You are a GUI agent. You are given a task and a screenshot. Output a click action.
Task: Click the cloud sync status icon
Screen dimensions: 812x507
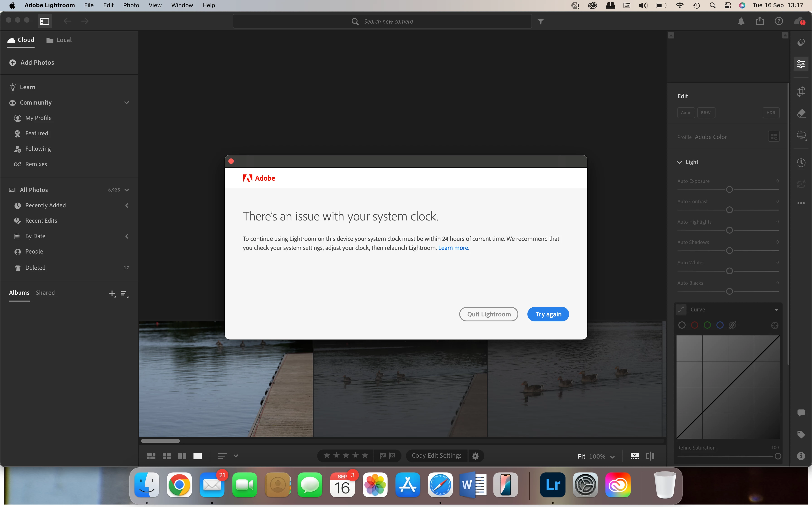coord(799,22)
